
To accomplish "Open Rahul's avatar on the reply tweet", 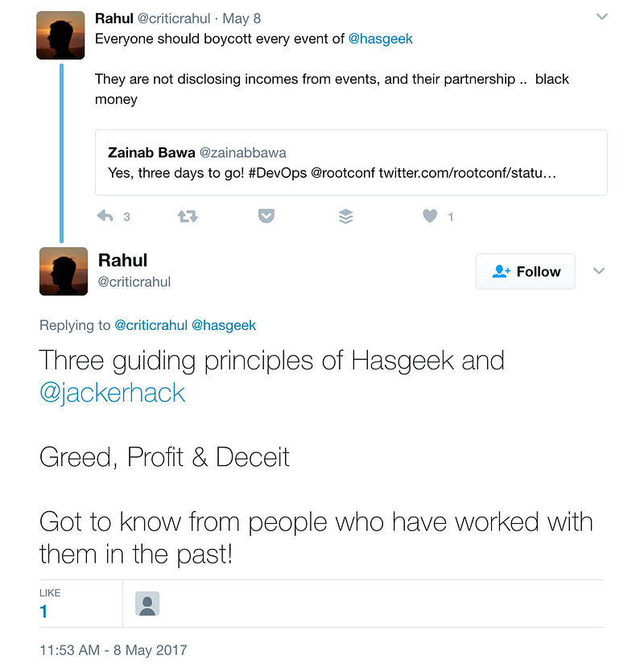I will coord(64,271).
